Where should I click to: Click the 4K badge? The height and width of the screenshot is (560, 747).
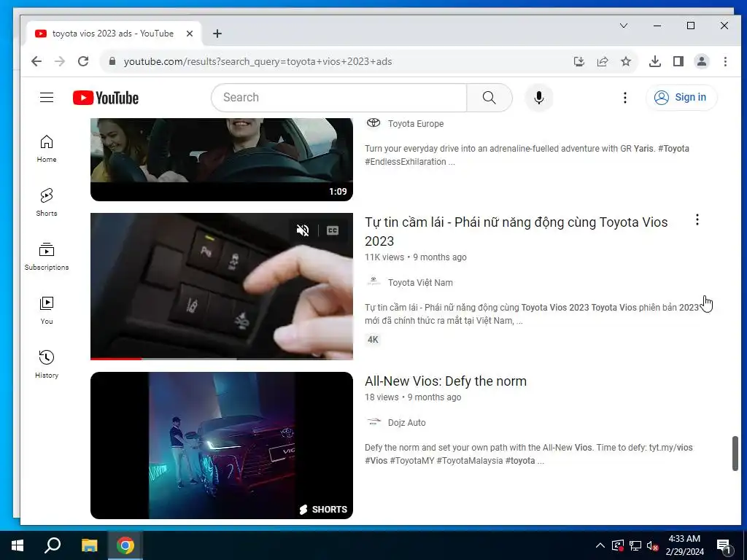click(x=373, y=340)
